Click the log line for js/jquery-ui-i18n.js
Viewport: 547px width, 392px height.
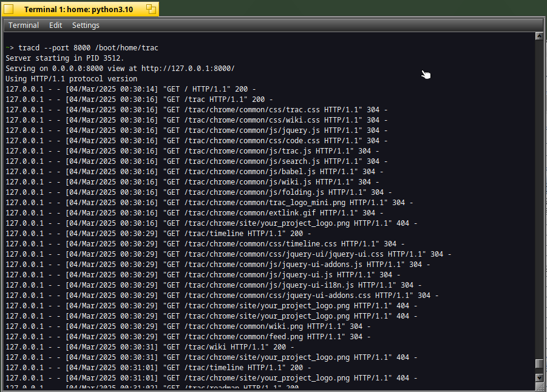[x=214, y=285]
